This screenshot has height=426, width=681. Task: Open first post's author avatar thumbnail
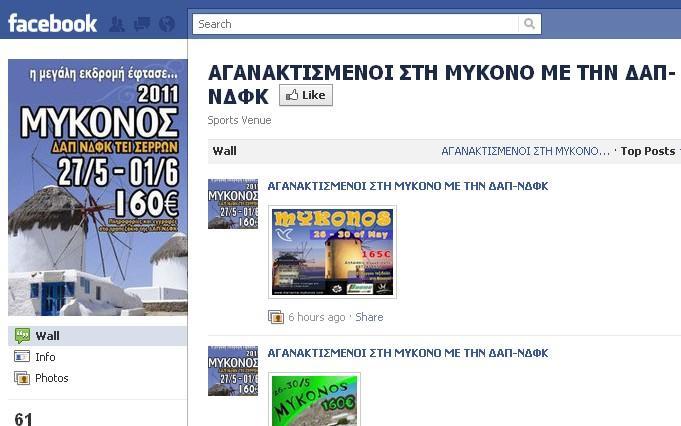click(x=233, y=204)
